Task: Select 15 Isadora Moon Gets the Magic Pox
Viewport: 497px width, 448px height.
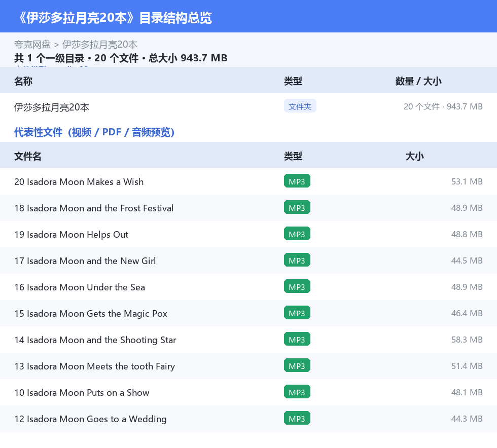Action: (x=91, y=313)
